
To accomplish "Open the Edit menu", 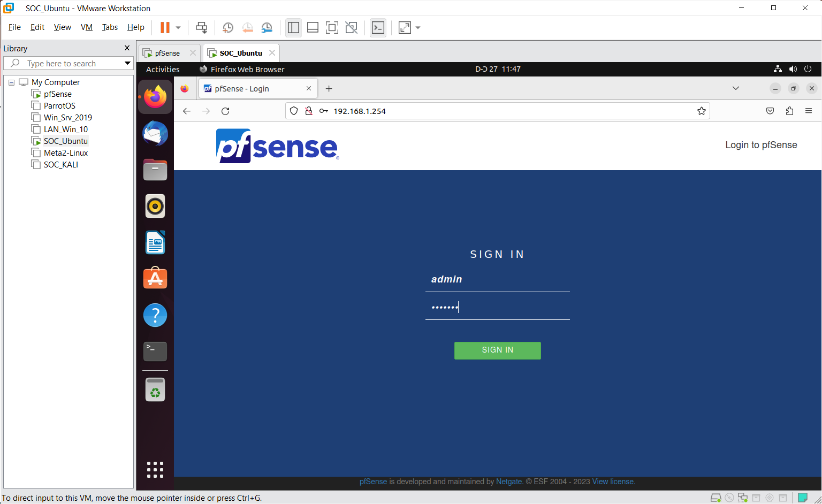I will tap(37, 27).
